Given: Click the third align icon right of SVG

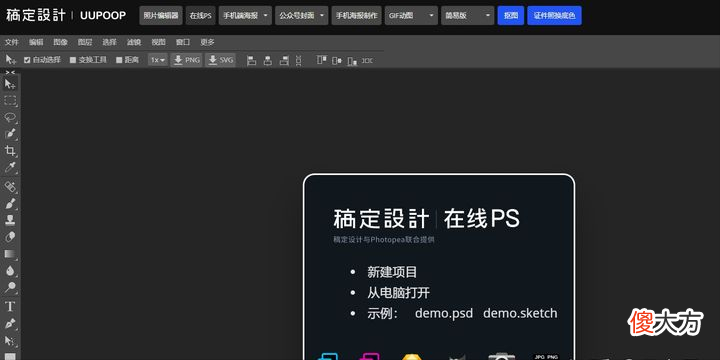Looking at the screenshot, I should (284, 60).
